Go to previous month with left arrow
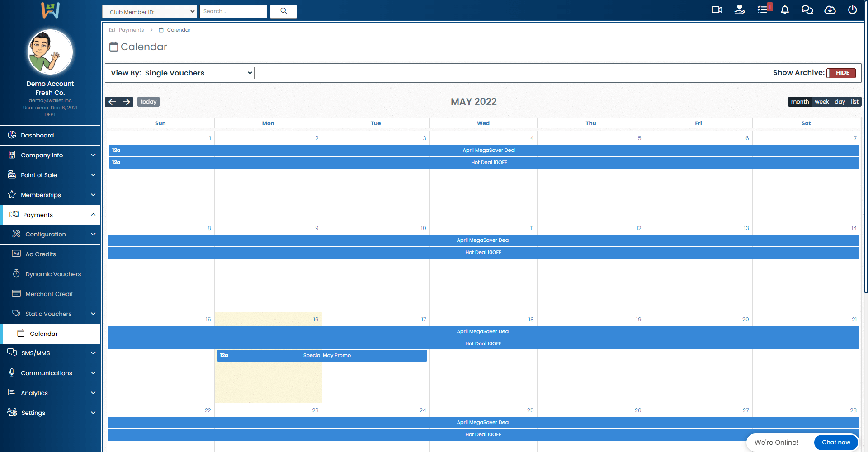Viewport: 868px width, 452px height. point(112,102)
